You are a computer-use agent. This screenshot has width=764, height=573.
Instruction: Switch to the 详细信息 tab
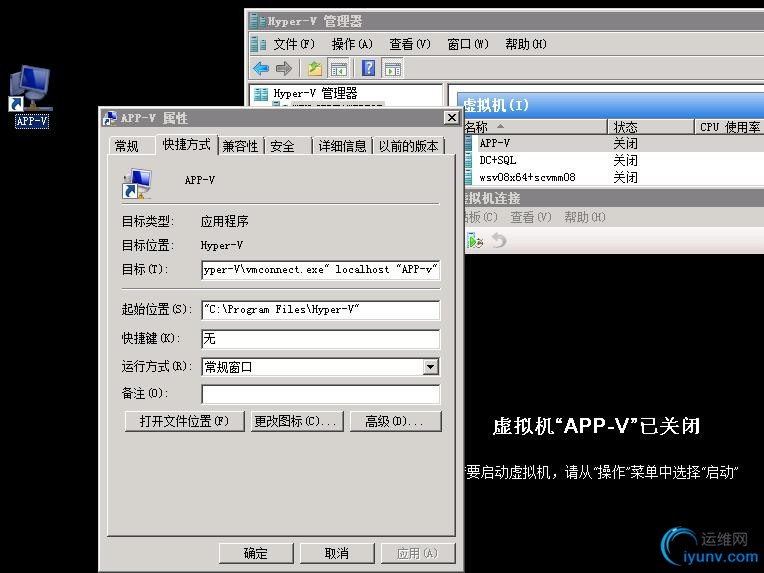coord(343,146)
